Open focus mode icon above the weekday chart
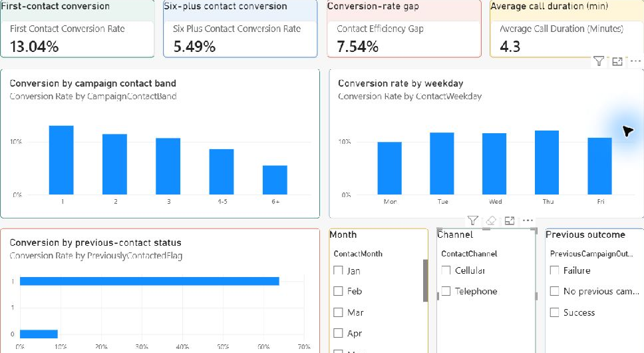Viewport: 644px width, 353px height. pyautogui.click(x=617, y=61)
